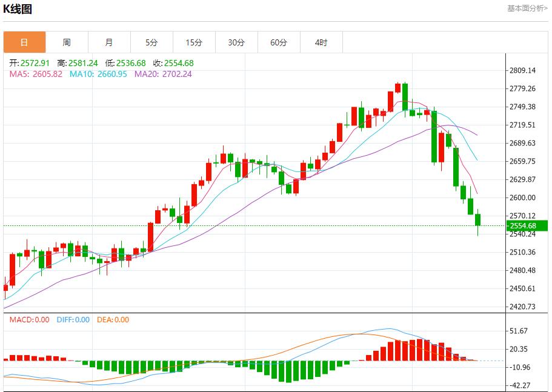
Task: Switch to the 月 monthly tab
Action: pos(109,42)
